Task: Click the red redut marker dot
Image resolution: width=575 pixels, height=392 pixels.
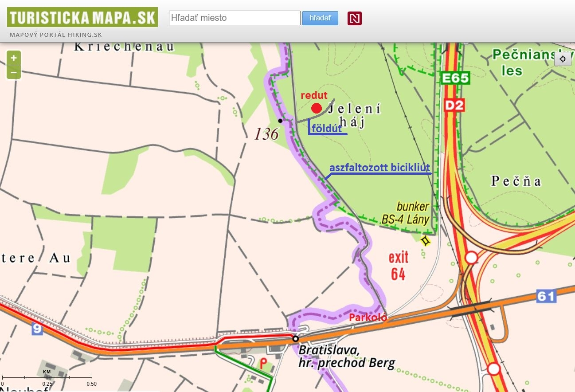Action: click(316, 108)
